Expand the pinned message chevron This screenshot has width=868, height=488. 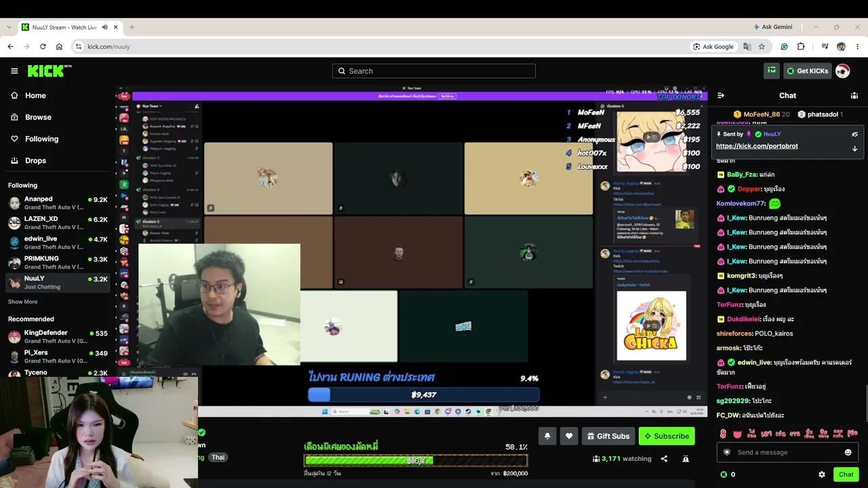tap(854, 148)
